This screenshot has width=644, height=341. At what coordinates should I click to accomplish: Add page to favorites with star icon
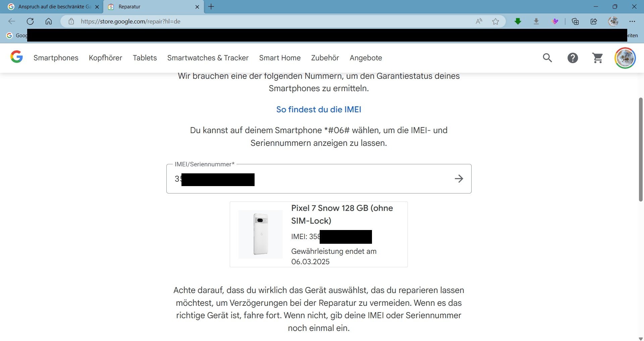[495, 21]
